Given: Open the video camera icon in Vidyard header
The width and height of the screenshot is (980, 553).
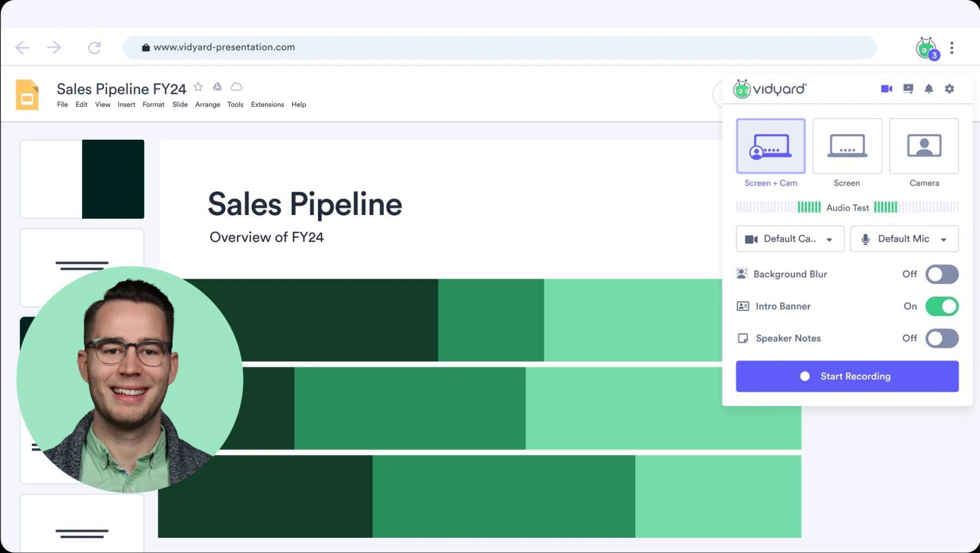Looking at the screenshot, I should (x=886, y=89).
